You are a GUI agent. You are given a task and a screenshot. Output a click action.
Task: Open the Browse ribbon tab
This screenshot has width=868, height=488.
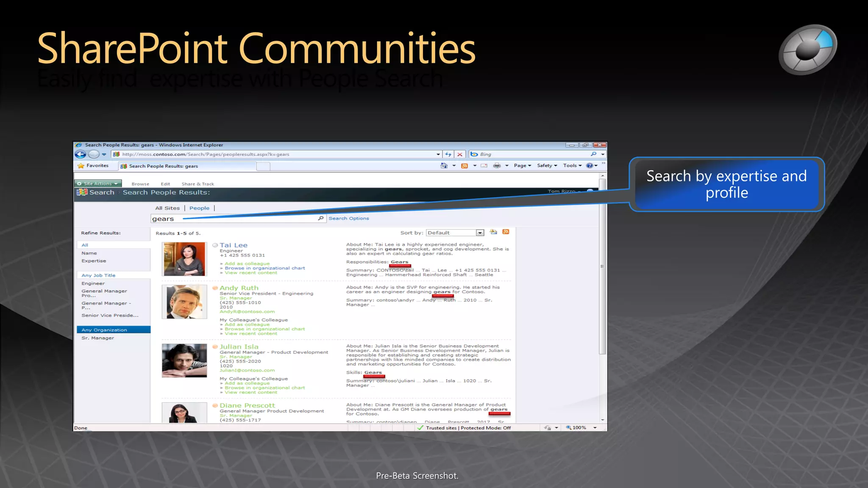(140, 184)
